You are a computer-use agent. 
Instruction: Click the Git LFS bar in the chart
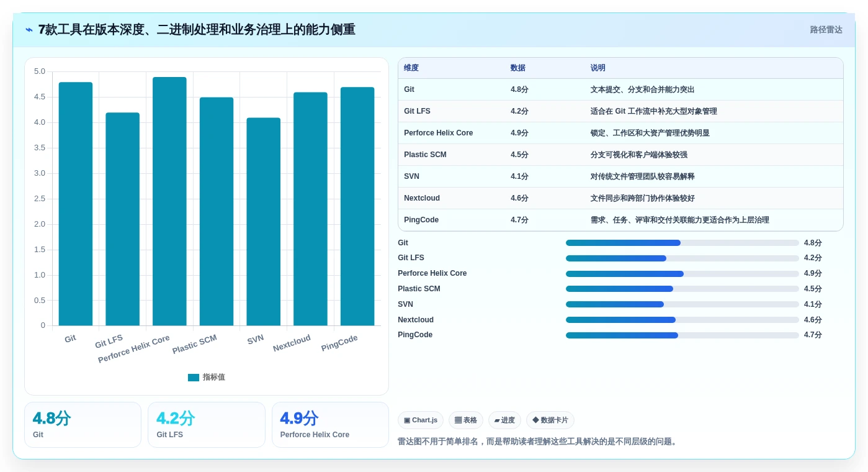point(122,219)
